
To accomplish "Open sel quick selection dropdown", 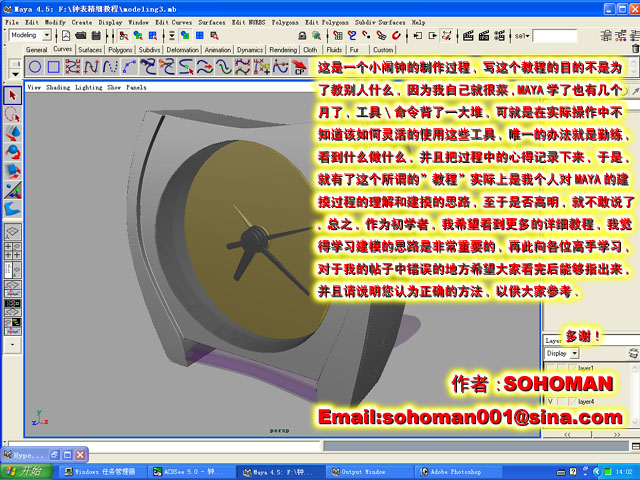I will (522, 36).
